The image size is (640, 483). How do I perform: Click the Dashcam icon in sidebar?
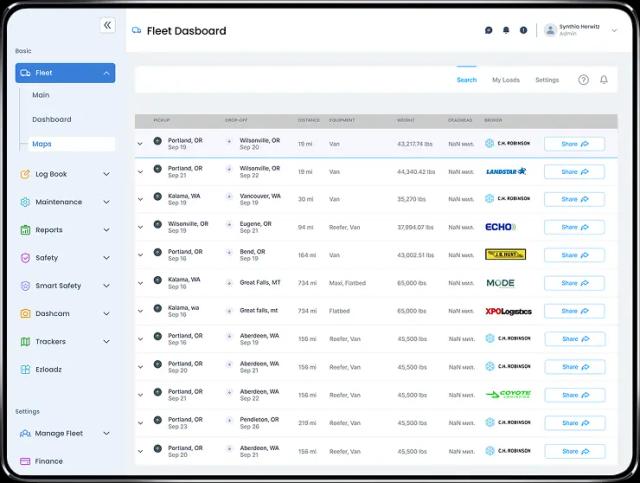25,314
